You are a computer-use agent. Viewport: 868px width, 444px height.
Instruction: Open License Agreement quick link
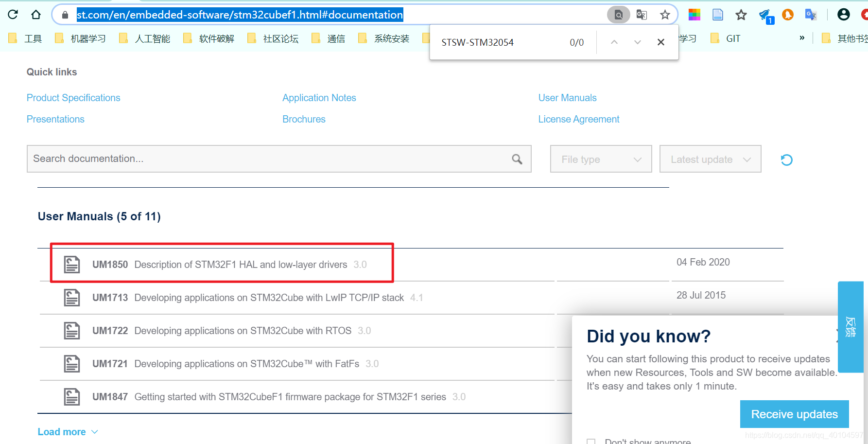[x=579, y=119]
